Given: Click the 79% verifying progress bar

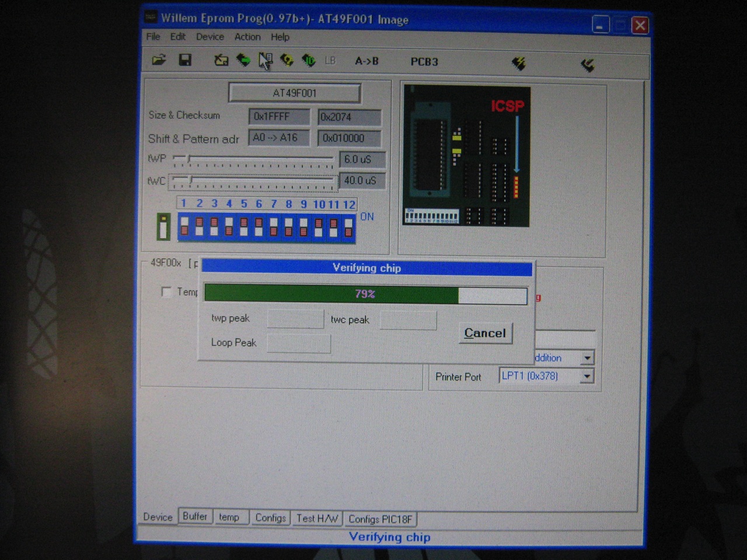Looking at the screenshot, I should point(365,294).
